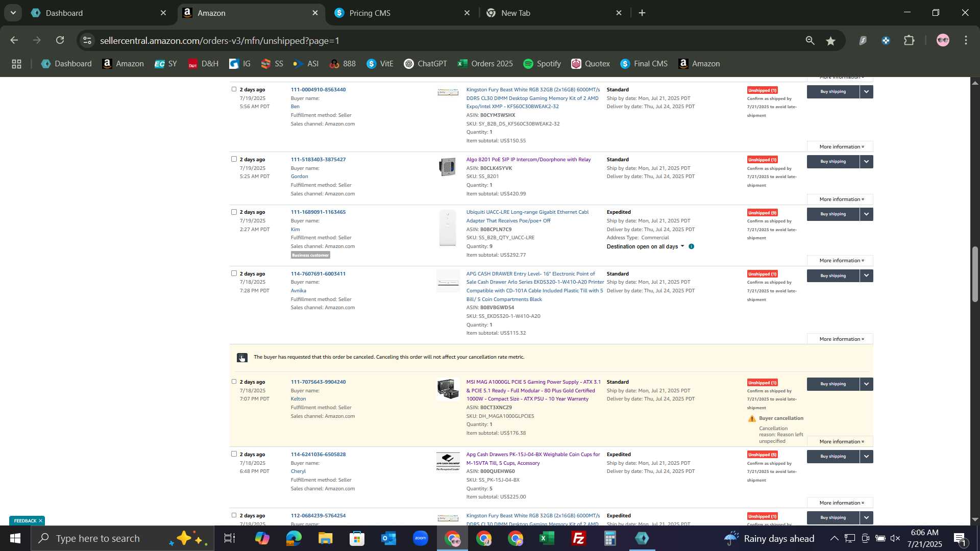
Task: Click scrollbar down arrow at page bottom
Action: [x=975, y=519]
